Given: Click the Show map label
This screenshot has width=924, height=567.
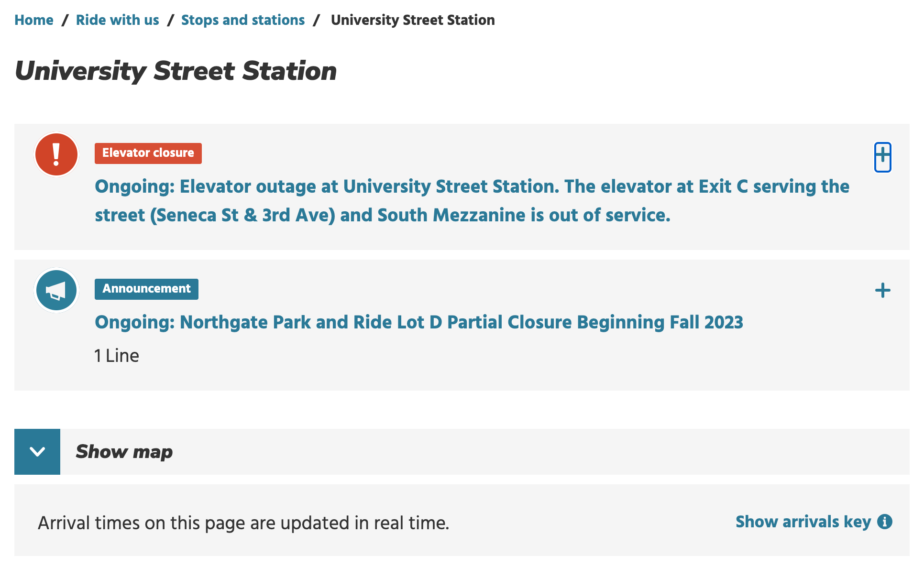Looking at the screenshot, I should point(124,452).
